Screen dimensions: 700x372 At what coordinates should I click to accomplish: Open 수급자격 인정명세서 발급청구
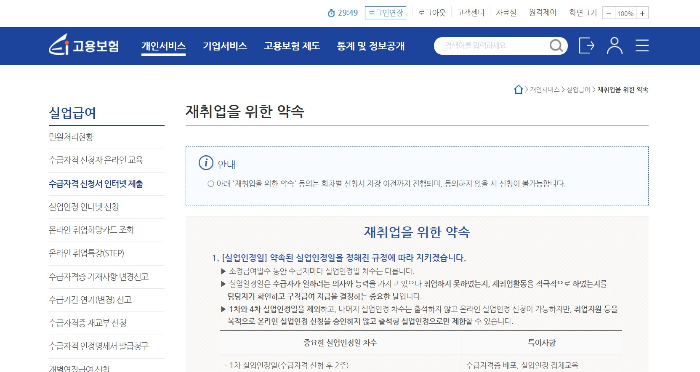coord(99,346)
